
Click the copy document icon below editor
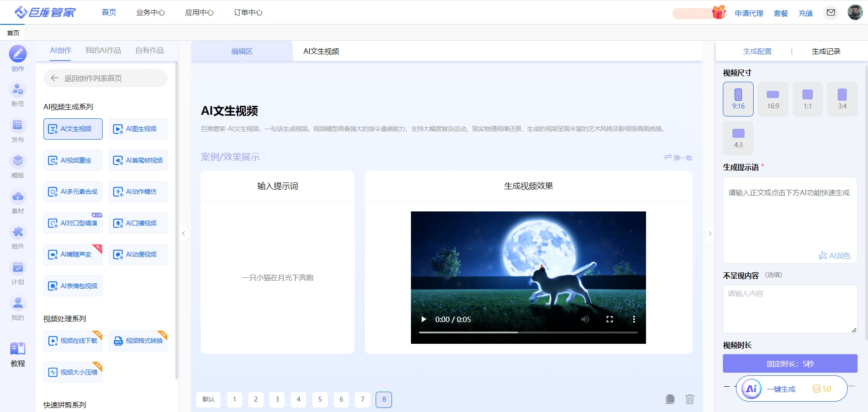tap(670, 399)
